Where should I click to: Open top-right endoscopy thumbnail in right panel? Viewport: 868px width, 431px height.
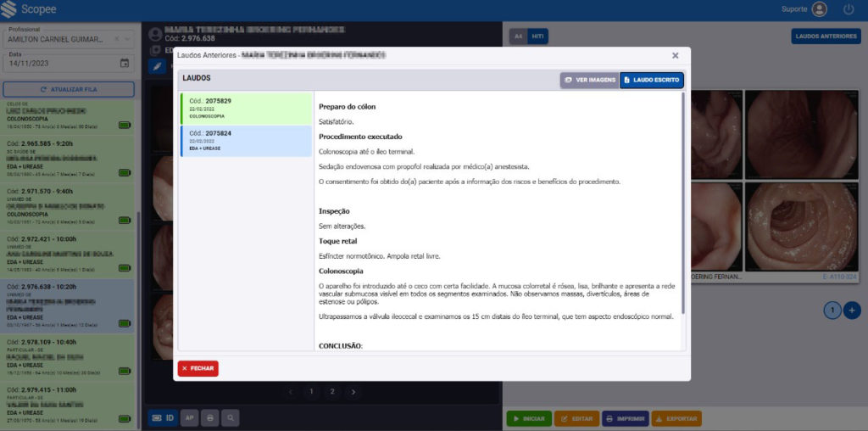pos(802,134)
